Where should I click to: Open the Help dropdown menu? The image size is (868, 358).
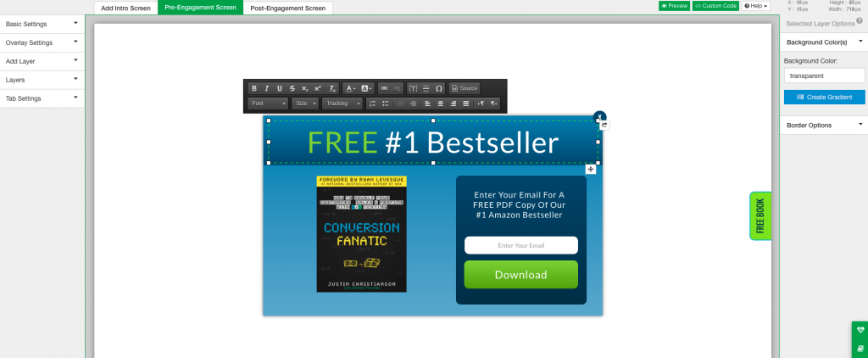(x=755, y=6)
